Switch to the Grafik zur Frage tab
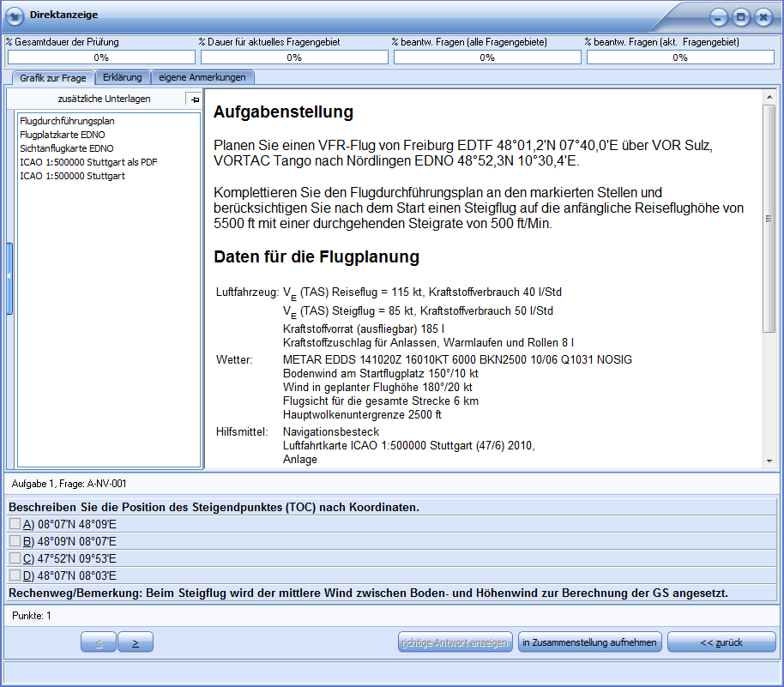The image size is (784, 687). 53,78
